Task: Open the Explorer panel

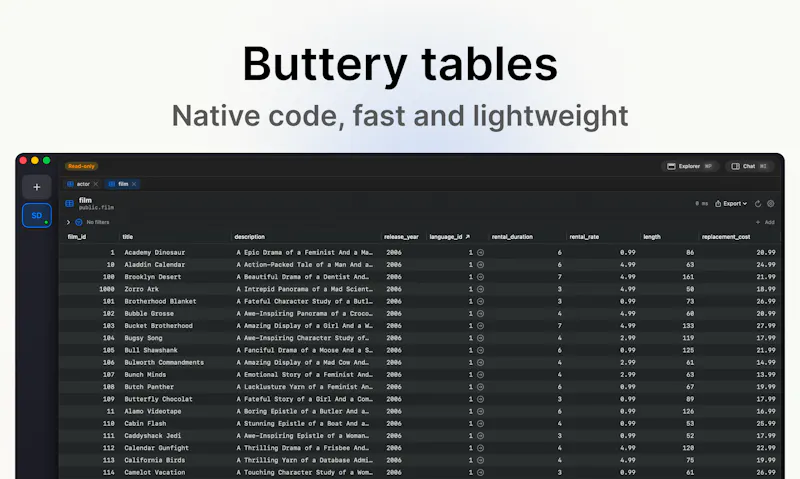Action: [690, 166]
